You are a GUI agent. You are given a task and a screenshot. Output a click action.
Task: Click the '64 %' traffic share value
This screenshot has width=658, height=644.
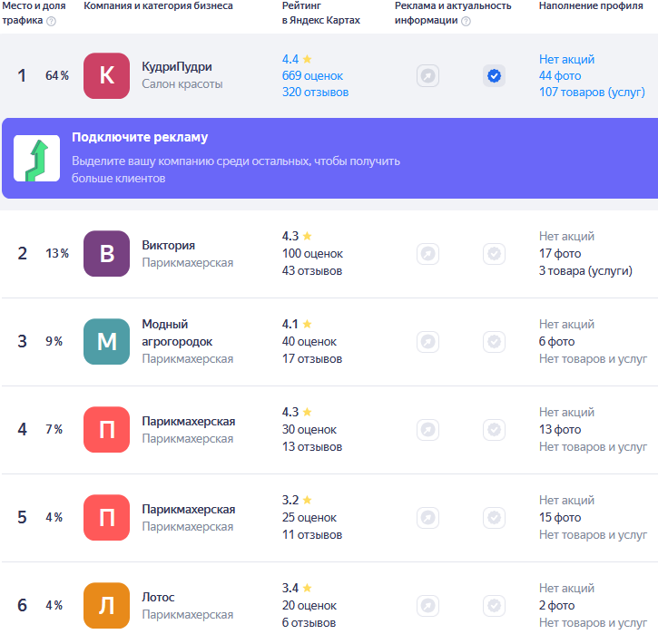57,76
